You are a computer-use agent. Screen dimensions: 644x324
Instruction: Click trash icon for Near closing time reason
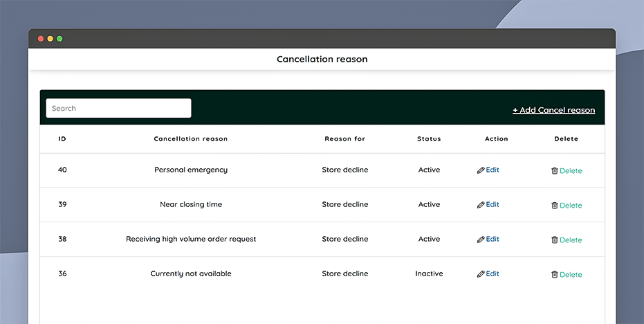click(x=555, y=205)
